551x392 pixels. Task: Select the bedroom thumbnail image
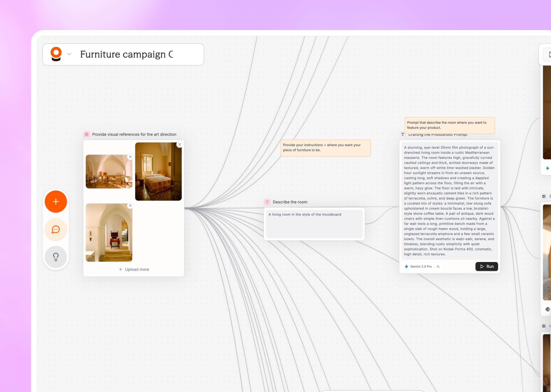tap(158, 171)
